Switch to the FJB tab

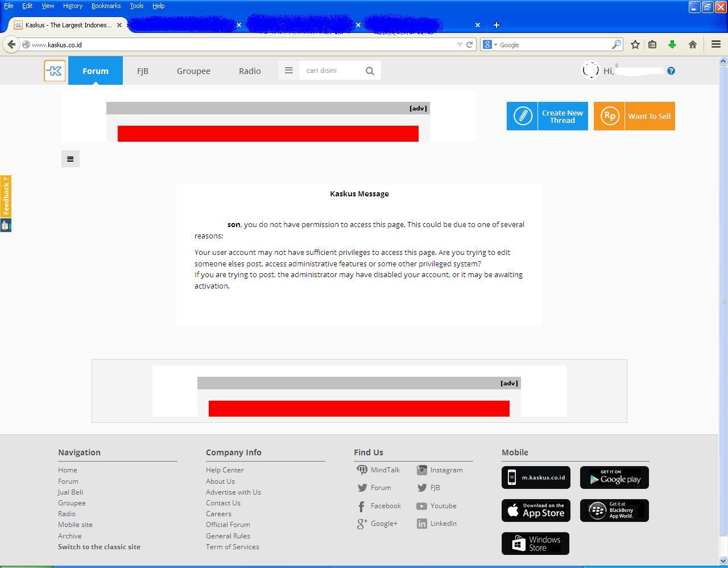point(143,71)
